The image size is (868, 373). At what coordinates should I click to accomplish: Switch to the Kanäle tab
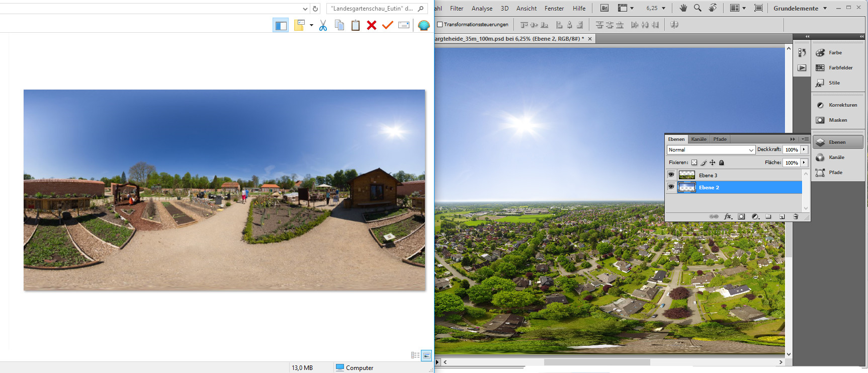[699, 139]
